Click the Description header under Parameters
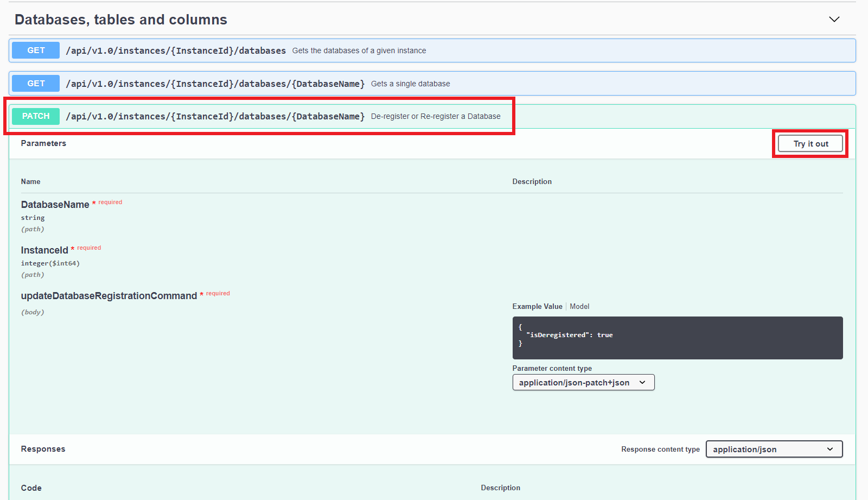The height and width of the screenshot is (500, 868). pos(532,181)
